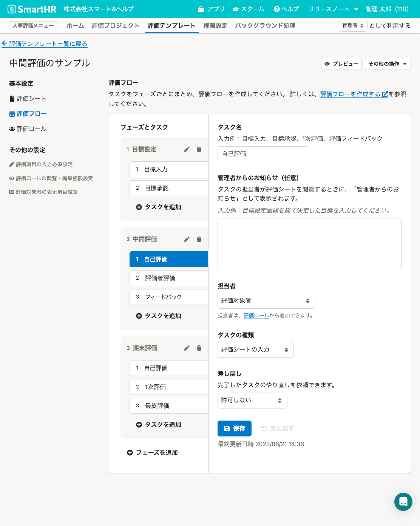This screenshot has height=526, width=420.
Task: Expand the タスクの種類 dropdown
Action: tap(255, 350)
